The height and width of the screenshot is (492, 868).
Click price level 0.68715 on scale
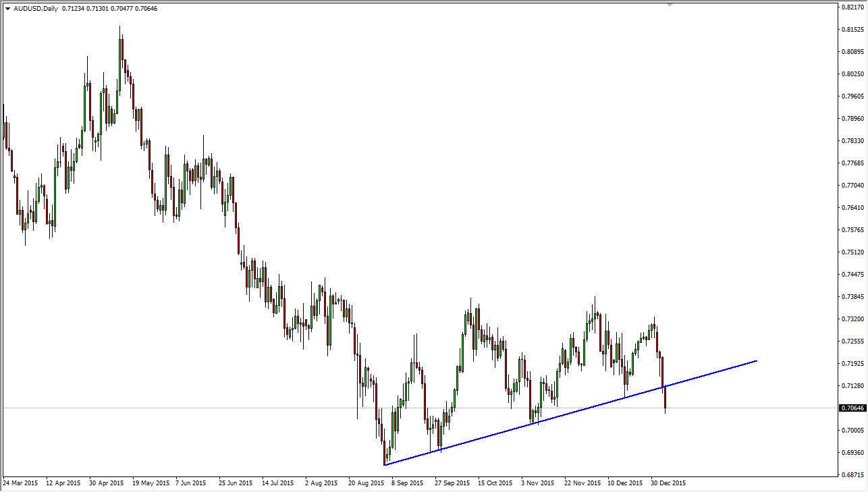[x=853, y=475]
